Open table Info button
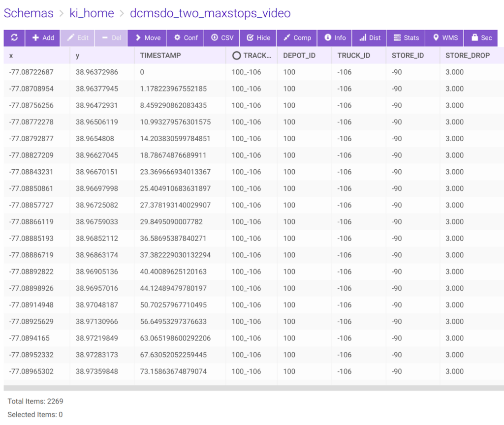 335,38
